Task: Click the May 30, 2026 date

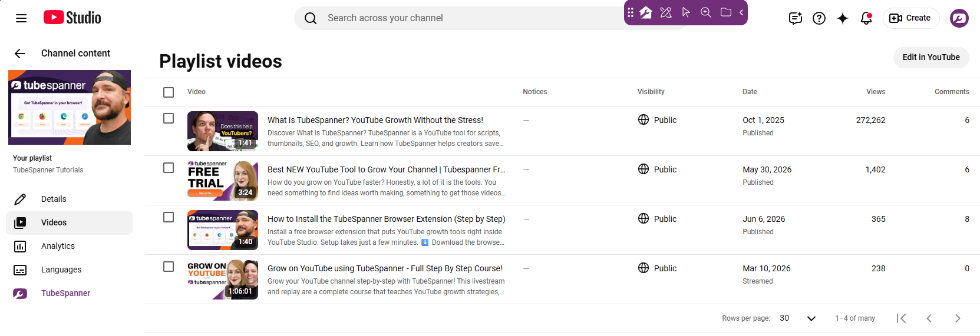Action: click(767, 169)
